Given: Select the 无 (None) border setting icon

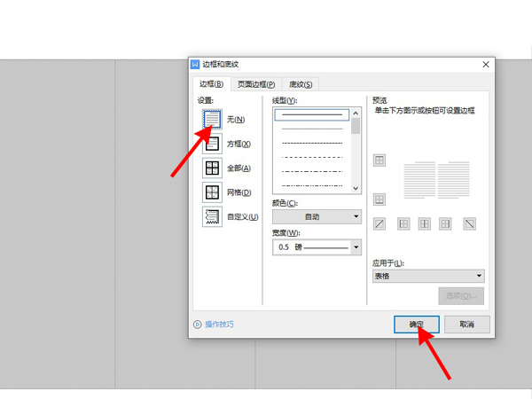Looking at the screenshot, I should coord(212,119).
